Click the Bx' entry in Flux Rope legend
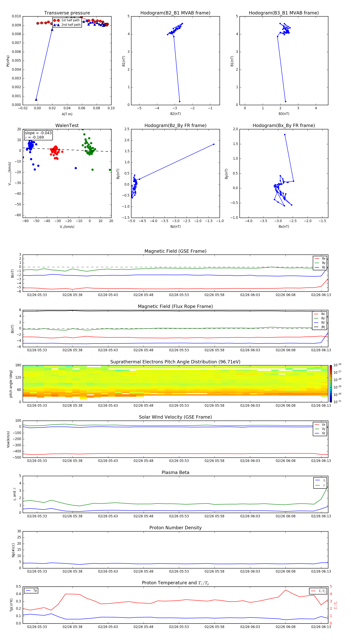The width and height of the screenshot is (351, 644). 320,314
